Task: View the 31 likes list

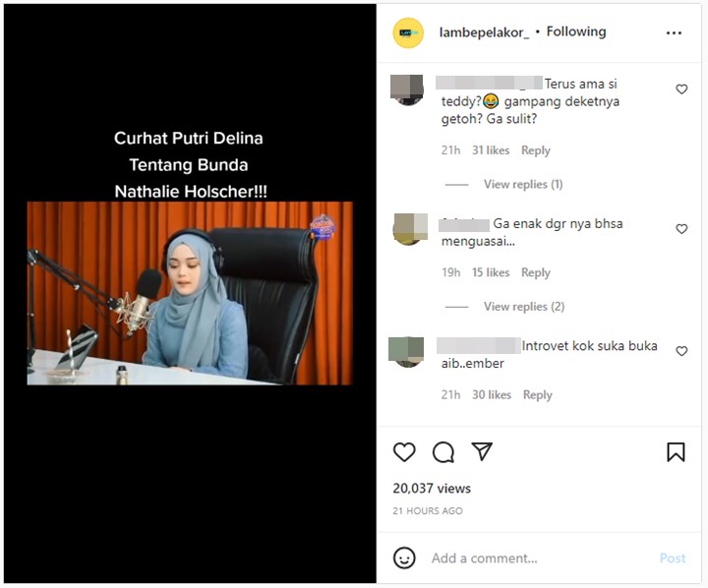Action: pos(491,150)
